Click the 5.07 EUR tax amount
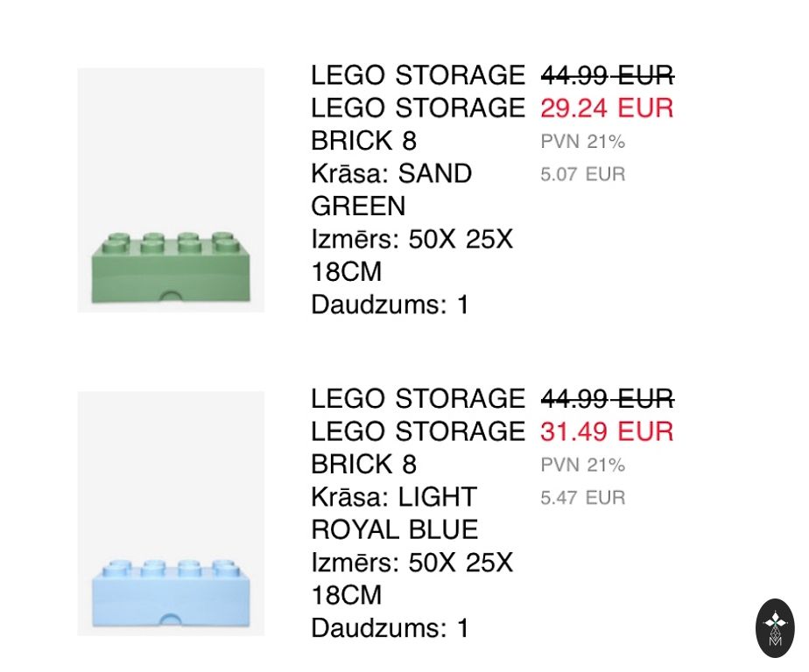 (582, 174)
